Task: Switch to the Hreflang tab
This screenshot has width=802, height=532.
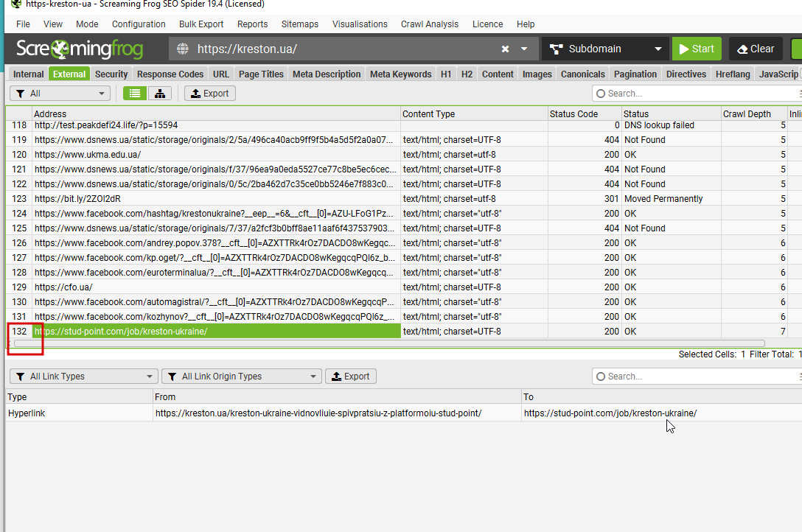Action: click(x=733, y=74)
